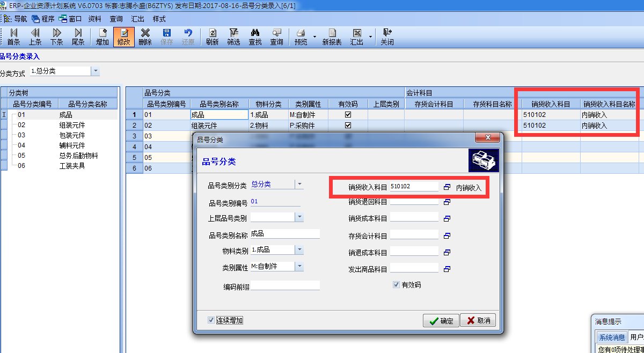This screenshot has height=353, width=644.
Task: Close the form with 关闭 toolbar icon
Action: 387,36
